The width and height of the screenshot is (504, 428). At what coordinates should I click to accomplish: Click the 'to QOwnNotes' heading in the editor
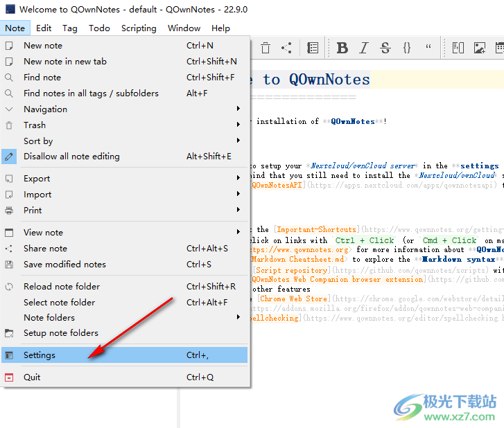point(317,80)
